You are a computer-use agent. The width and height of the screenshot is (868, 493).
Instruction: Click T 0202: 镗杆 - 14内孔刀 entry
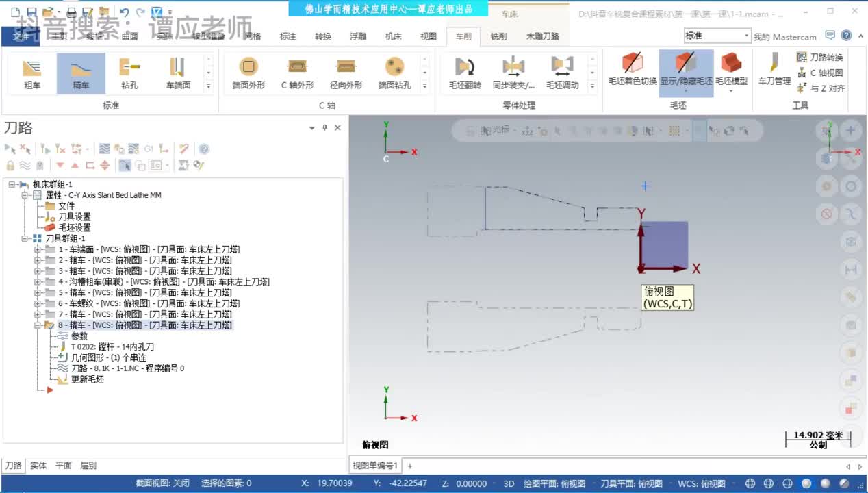pos(107,347)
